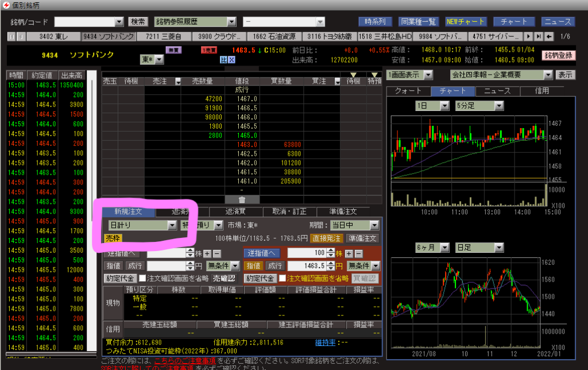Click the plus button for sell share quantity
Viewport: 588px width, 370px height.
coord(207,254)
